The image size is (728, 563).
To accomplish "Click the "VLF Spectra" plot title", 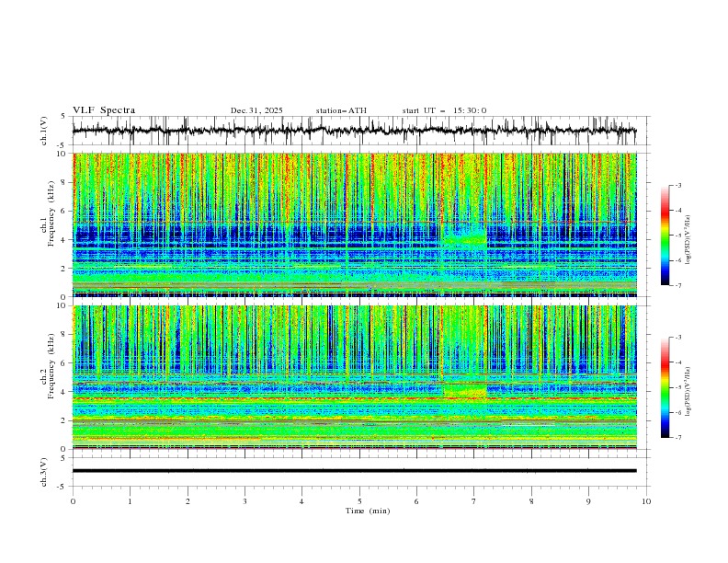I will (104, 110).
